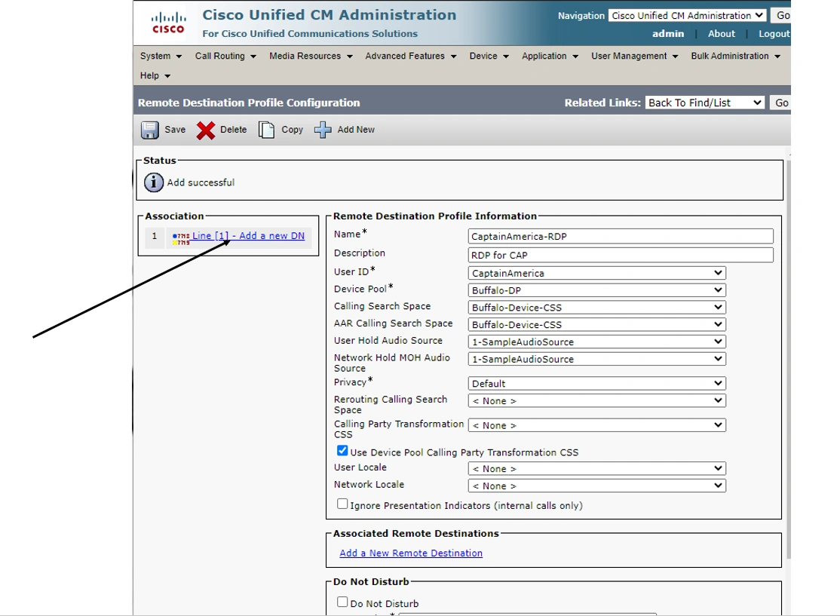Click the Delete button label
Image resolution: width=840 pixels, height=616 pixels.
tap(234, 130)
